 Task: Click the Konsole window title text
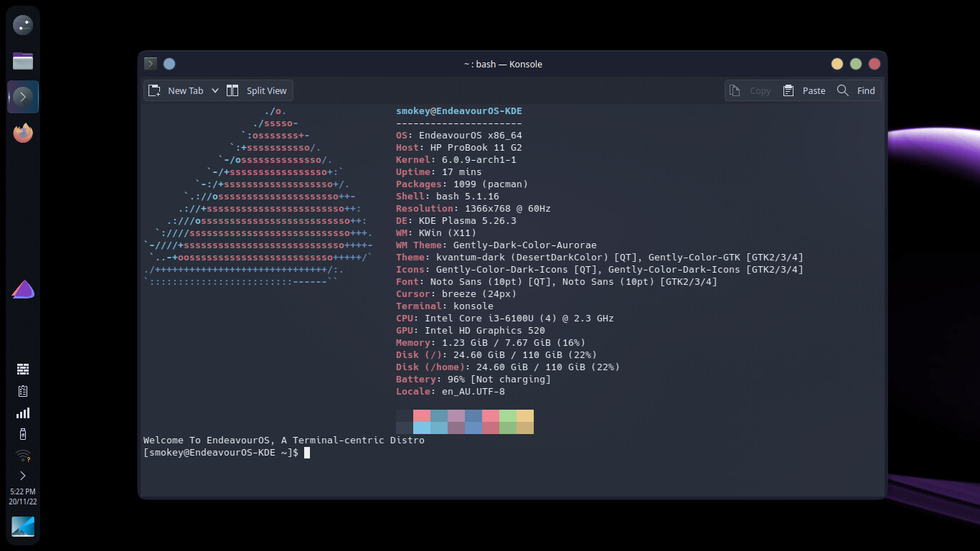point(503,64)
